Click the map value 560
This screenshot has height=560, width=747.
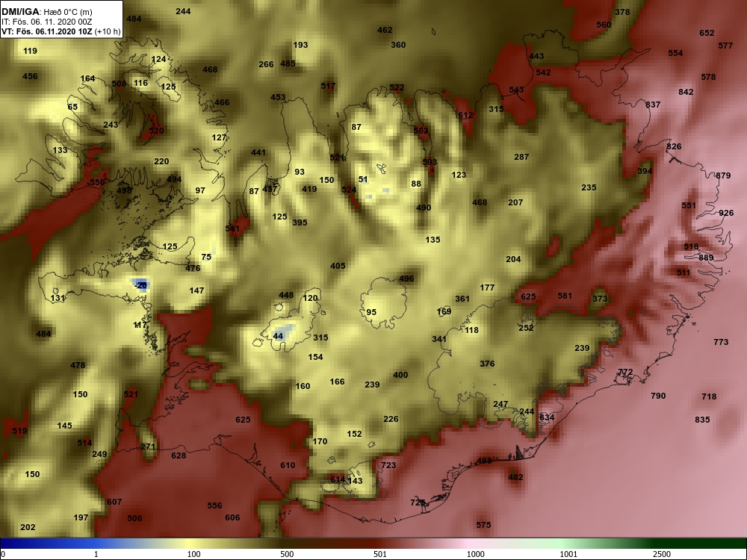click(604, 25)
